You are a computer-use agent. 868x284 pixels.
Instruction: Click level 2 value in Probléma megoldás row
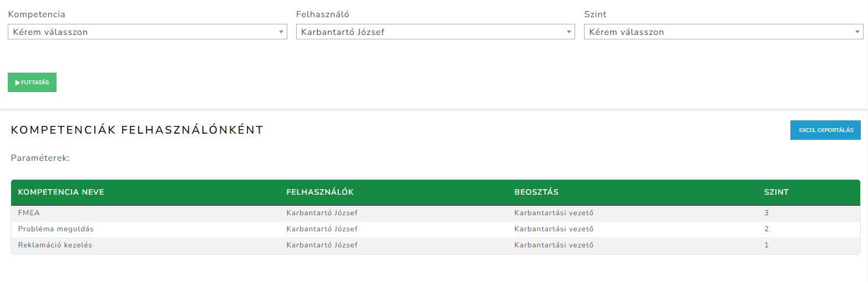[767, 229]
